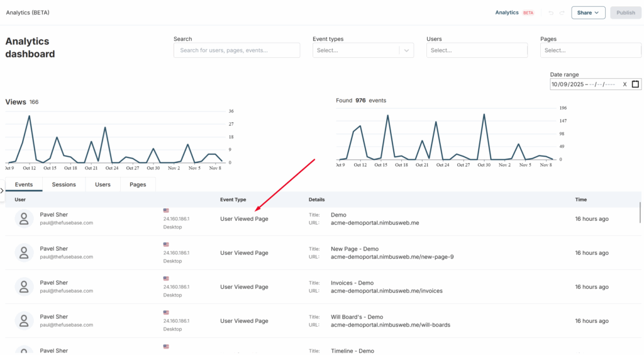This screenshot has height=355, width=644.
Task: Switch to the Users tab
Action: [103, 184]
